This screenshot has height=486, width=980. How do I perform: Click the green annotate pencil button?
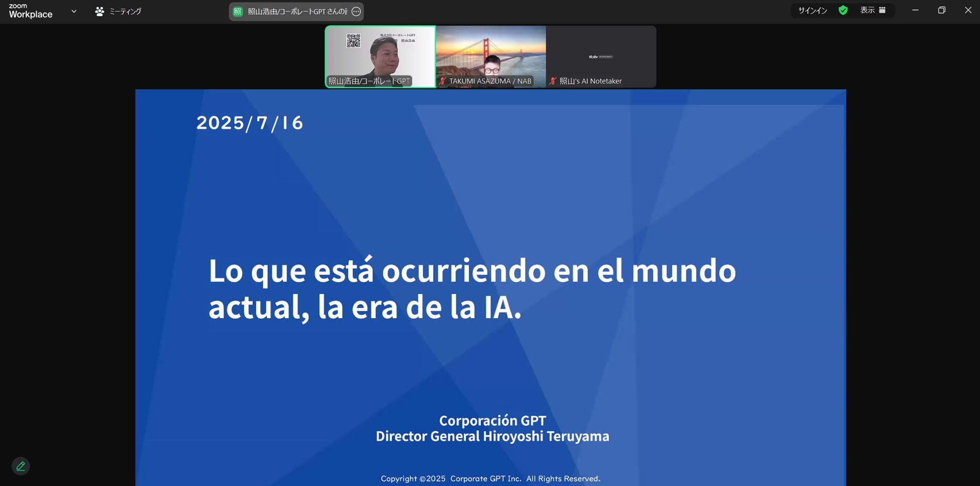[21, 466]
